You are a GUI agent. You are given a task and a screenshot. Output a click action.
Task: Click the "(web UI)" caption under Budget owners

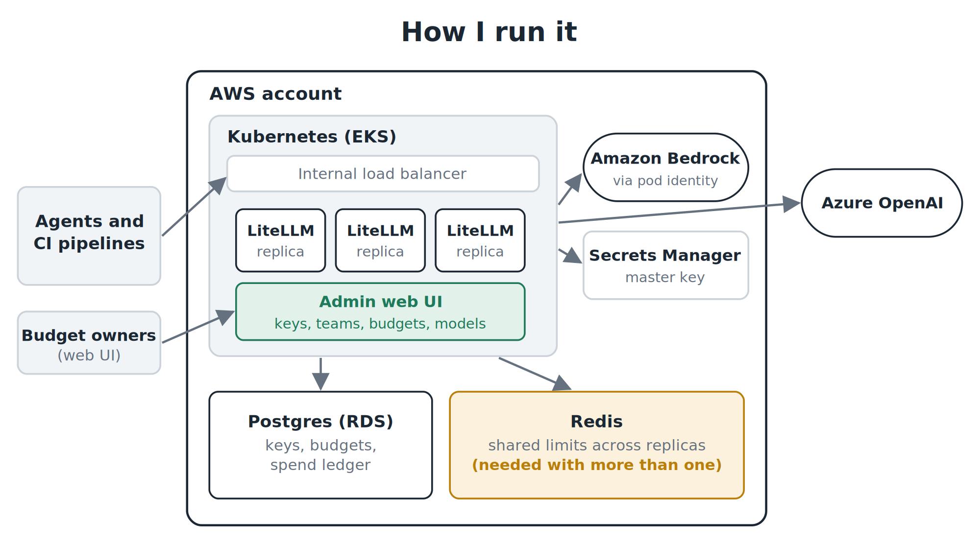[x=89, y=355]
